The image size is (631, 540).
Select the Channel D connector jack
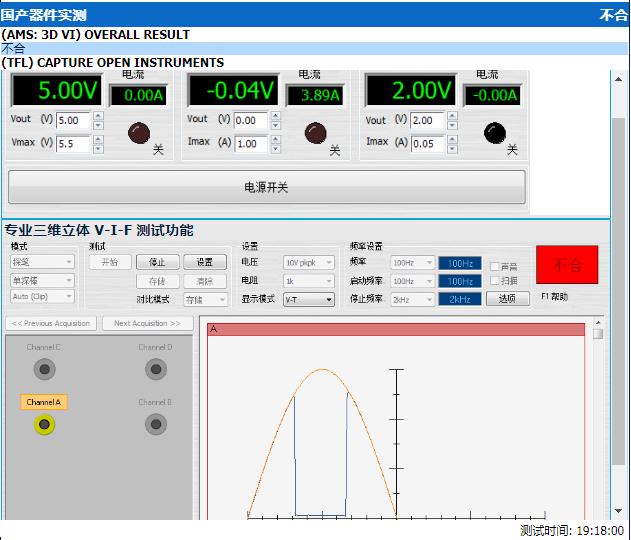point(155,369)
